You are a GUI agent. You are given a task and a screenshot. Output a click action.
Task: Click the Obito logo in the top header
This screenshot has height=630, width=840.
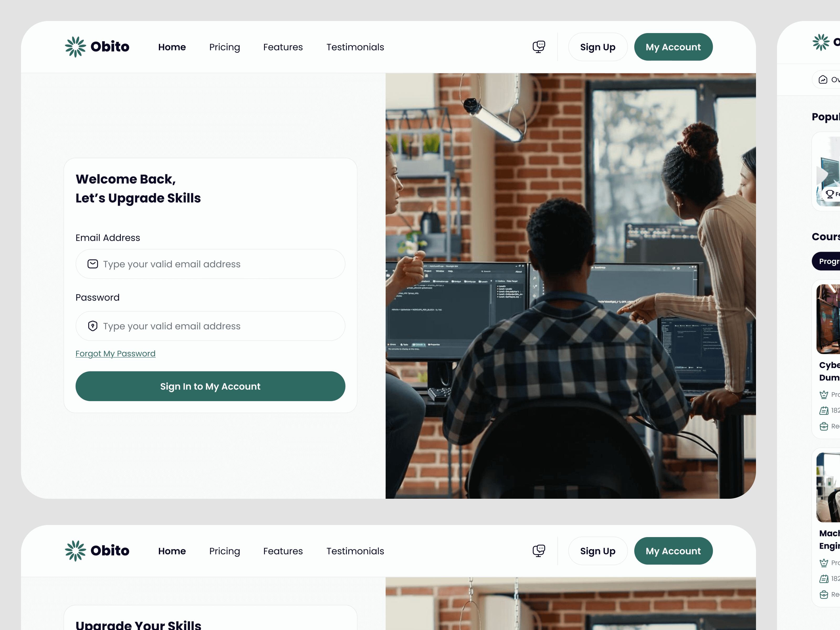point(97,47)
